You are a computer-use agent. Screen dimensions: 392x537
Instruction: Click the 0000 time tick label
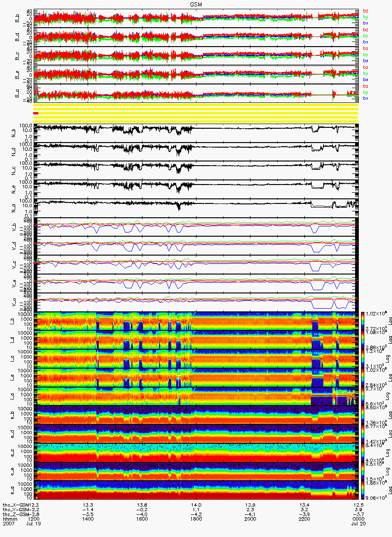358,519
